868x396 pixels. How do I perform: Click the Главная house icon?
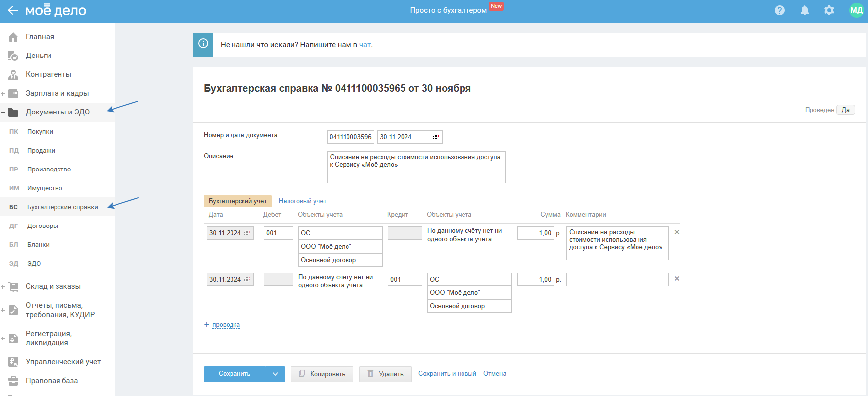[13, 37]
